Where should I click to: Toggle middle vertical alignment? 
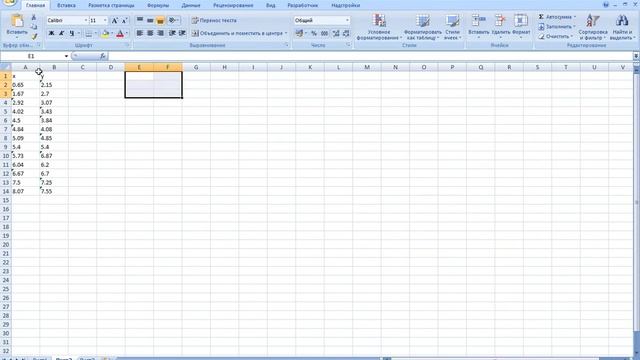(150, 20)
